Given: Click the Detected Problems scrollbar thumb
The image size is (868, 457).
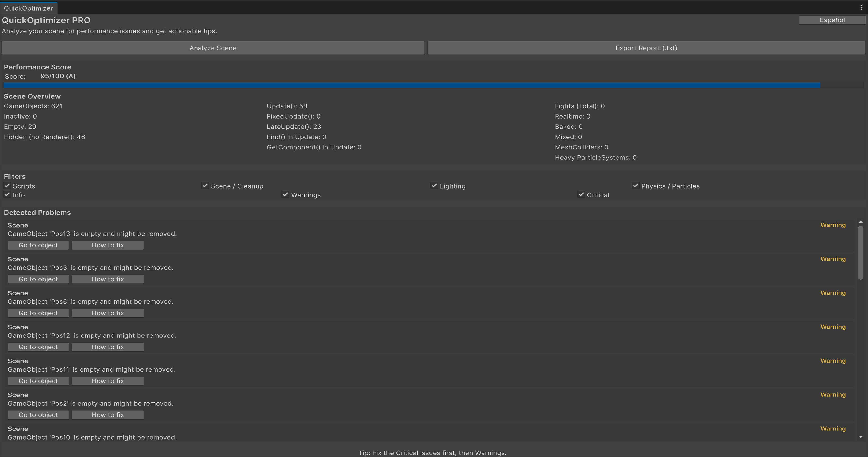Looking at the screenshot, I should point(861,253).
